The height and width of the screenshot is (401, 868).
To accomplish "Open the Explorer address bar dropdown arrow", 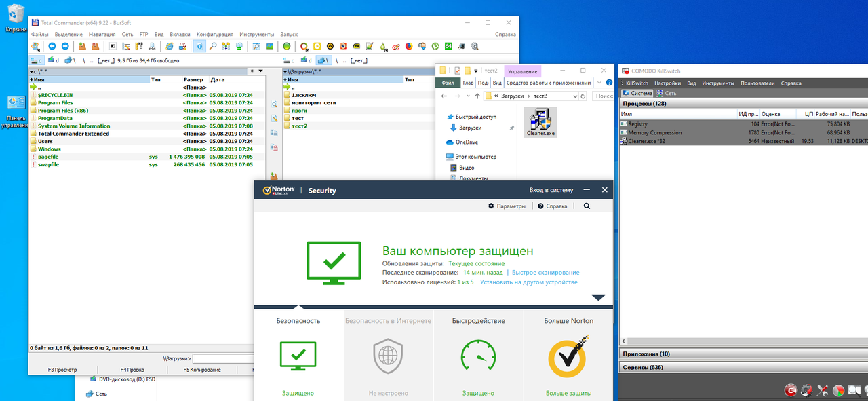I will pyautogui.click(x=575, y=96).
